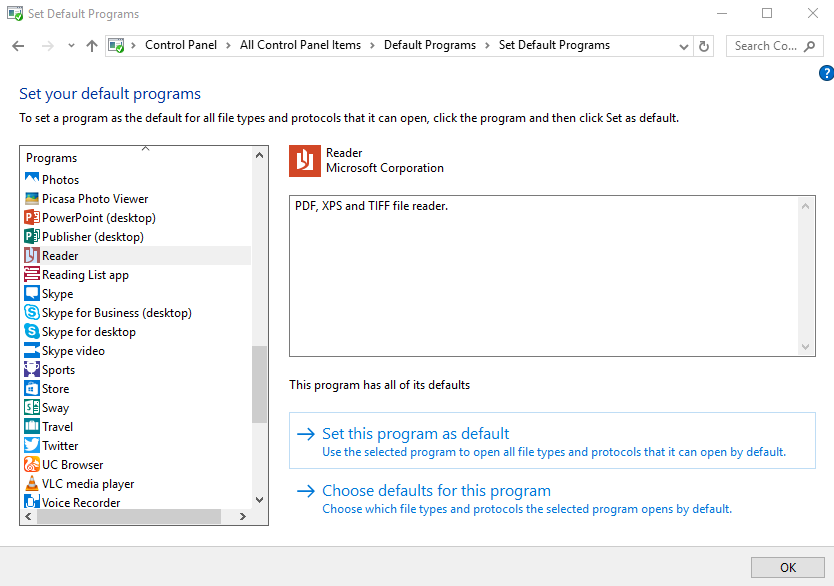
Task: Navigate to All Control Panel Items breadcrumb
Action: pos(301,45)
